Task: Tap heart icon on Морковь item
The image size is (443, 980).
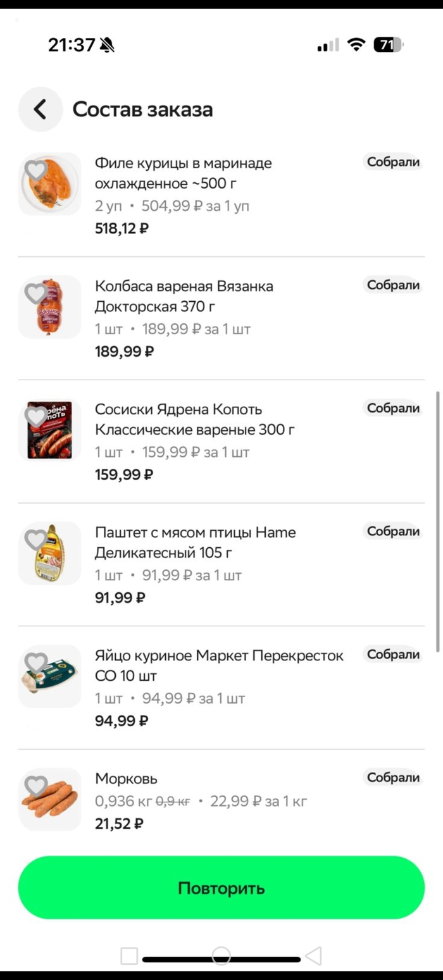Action: click(35, 786)
